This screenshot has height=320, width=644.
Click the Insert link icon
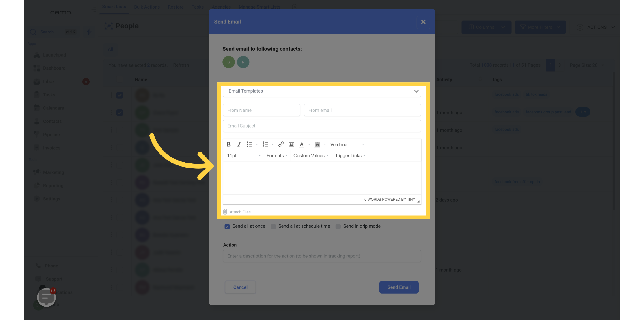(280, 144)
